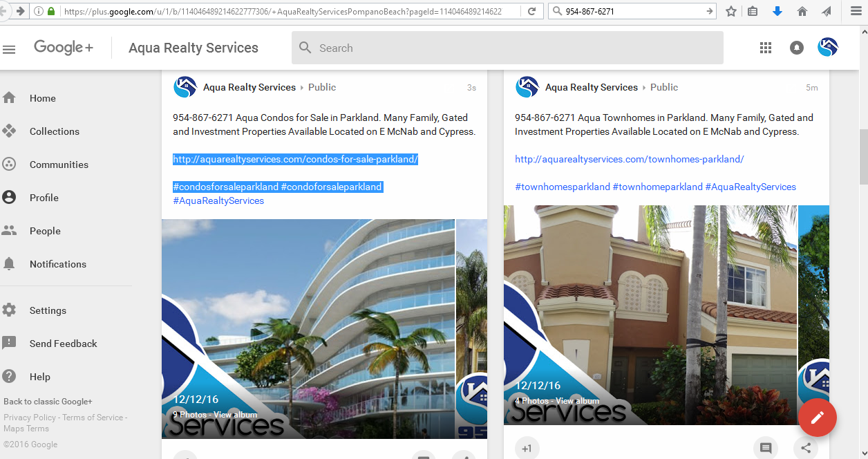Reload page with browser refresh icon
Screen dimensions: 868x459
[x=531, y=11]
